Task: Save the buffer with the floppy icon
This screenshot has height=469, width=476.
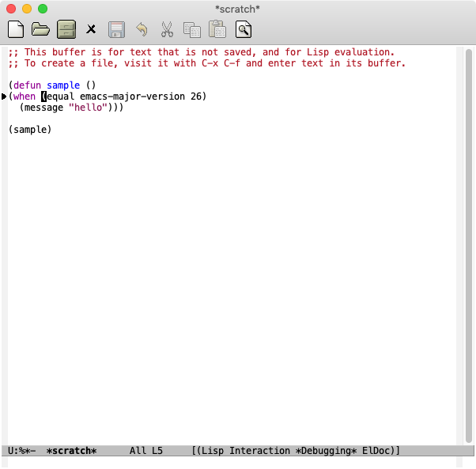Action: (116, 30)
